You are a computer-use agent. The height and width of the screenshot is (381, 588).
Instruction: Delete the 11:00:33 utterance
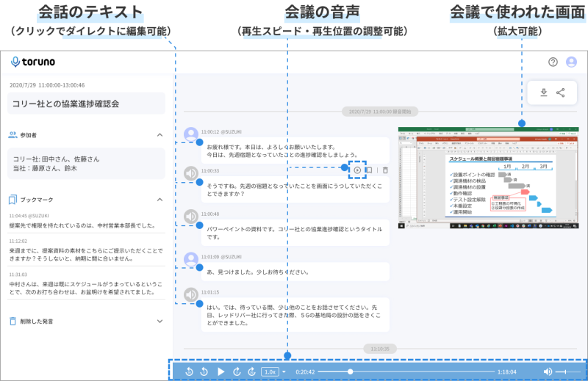(385, 170)
